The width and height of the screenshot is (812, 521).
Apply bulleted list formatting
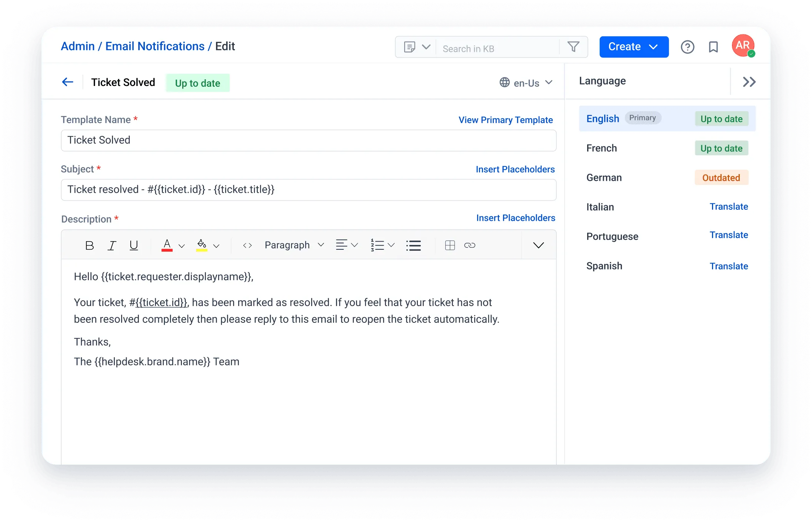point(414,245)
